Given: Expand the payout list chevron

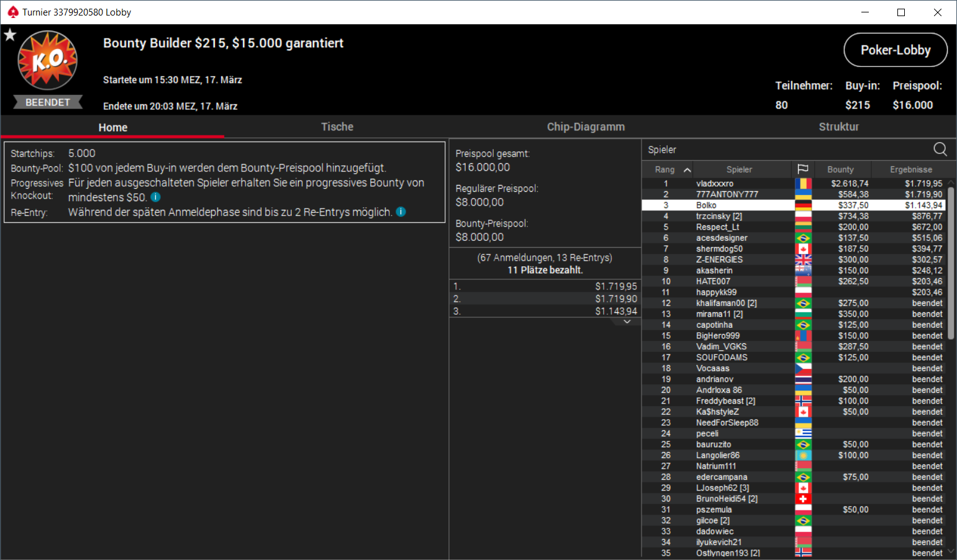Looking at the screenshot, I should 627,322.
